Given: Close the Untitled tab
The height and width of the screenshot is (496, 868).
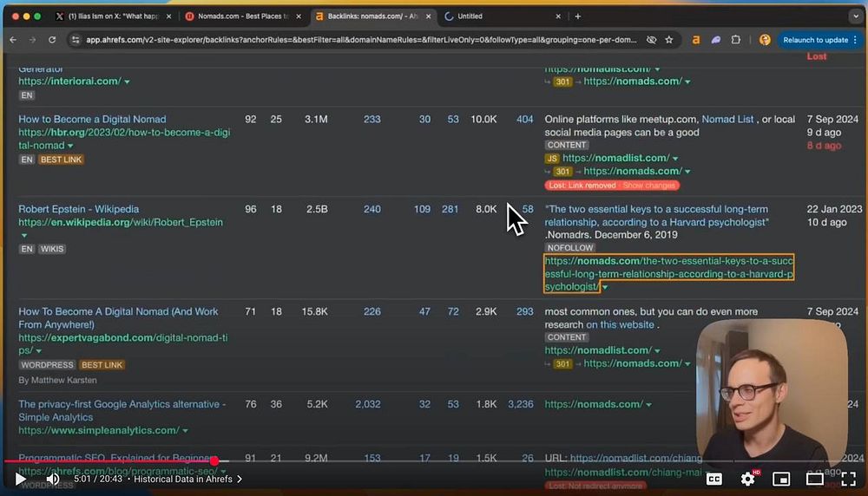Looking at the screenshot, I should pos(558,16).
